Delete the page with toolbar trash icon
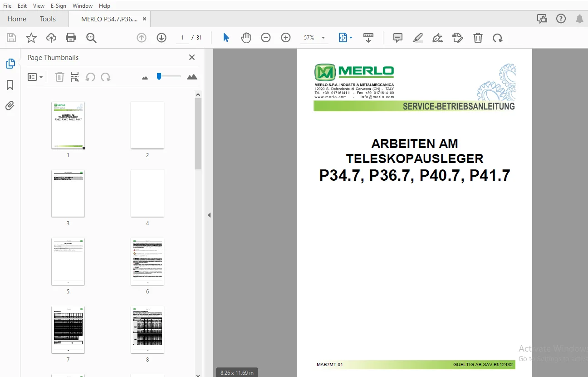 (478, 38)
